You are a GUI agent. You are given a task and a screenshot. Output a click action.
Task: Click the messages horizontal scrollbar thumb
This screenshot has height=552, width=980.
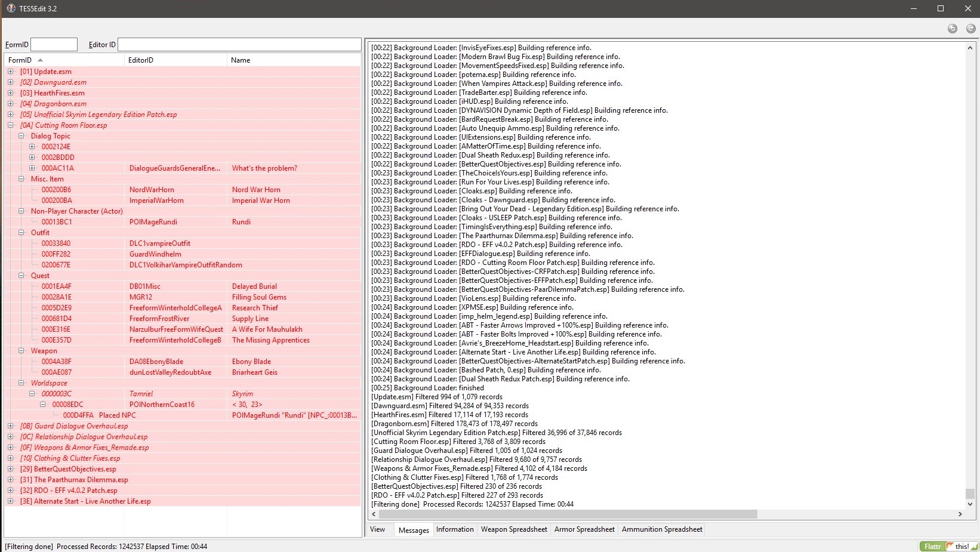pos(568,514)
